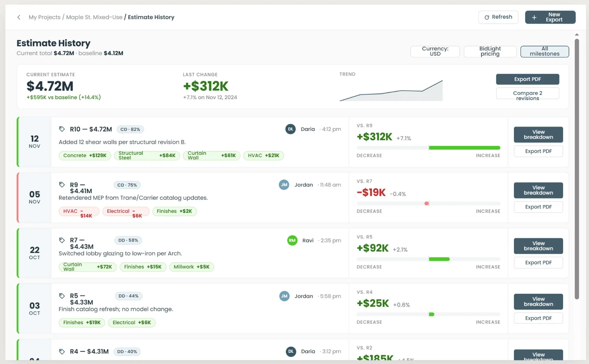589x364 pixels.
Task: Click Compare 2 revisions
Action: [x=527, y=93]
